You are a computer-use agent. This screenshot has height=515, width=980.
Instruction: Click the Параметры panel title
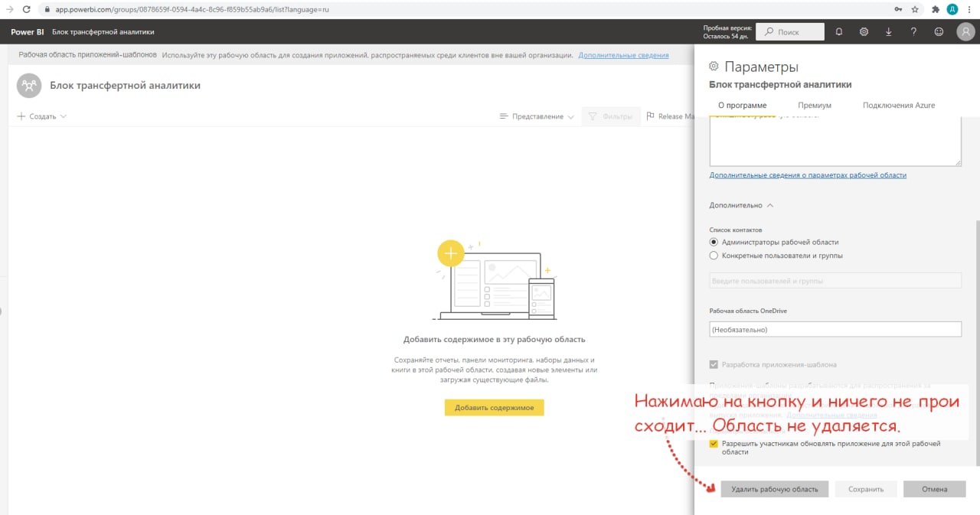[x=761, y=67]
